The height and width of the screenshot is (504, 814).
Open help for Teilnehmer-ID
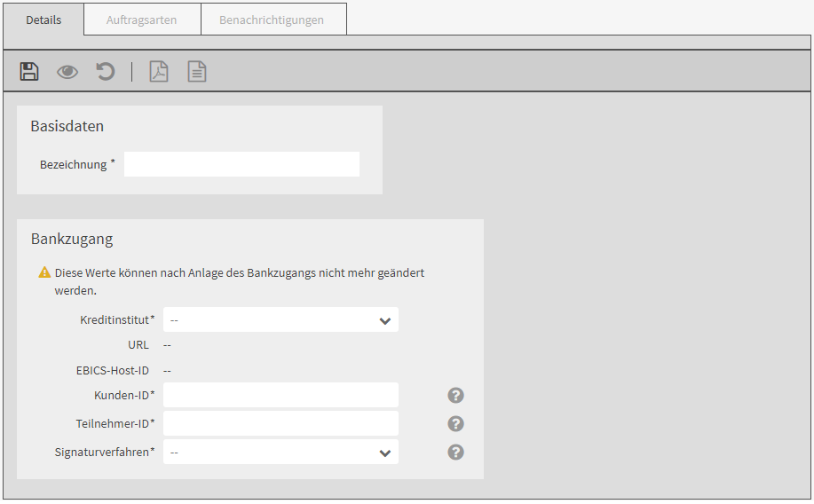pyautogui.click(x=455, y=424)
